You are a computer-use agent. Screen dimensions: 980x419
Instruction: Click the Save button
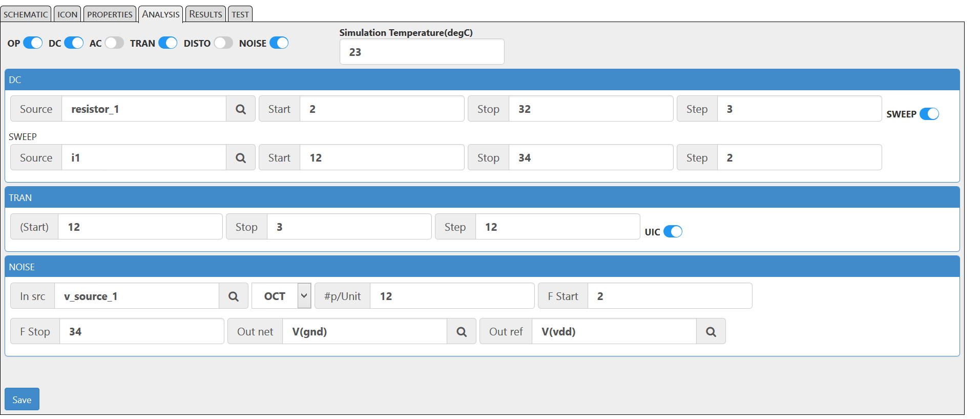click(22, 399)
